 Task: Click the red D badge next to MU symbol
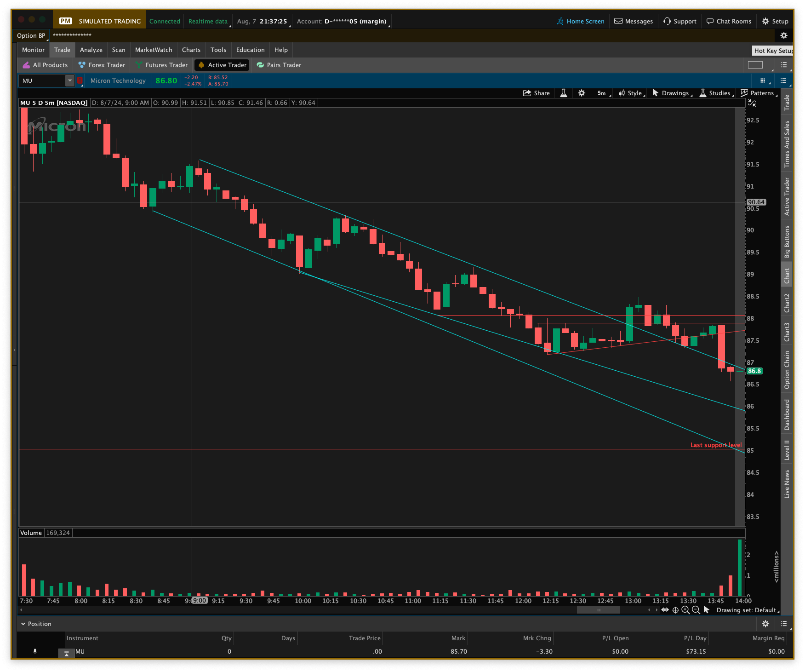click(80, 80)
